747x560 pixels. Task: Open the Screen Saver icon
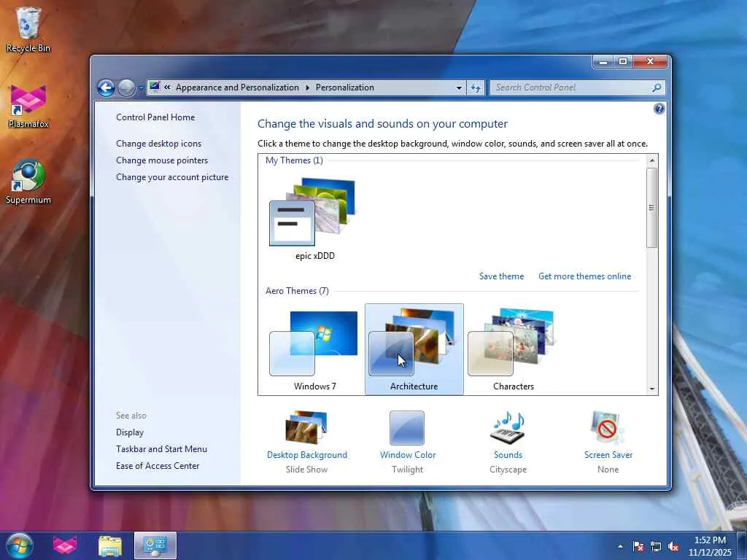click(608, 427)
